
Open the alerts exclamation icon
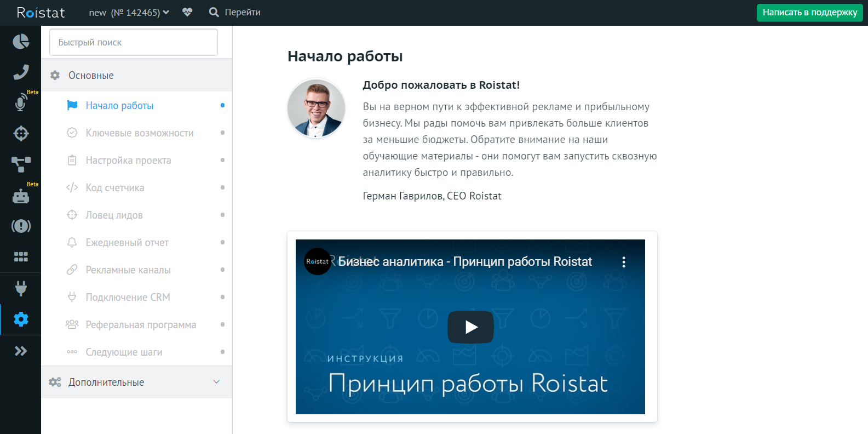21,226
